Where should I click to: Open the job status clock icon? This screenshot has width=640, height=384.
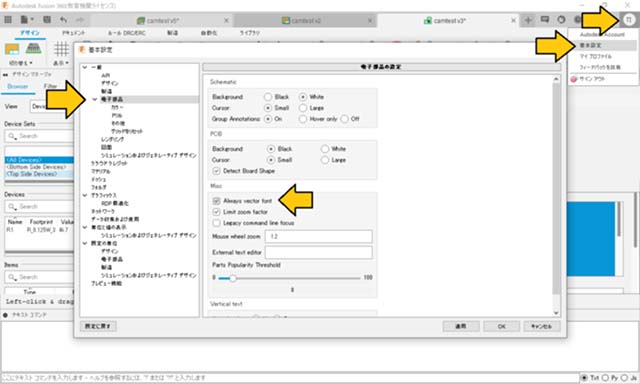point(562,19)
